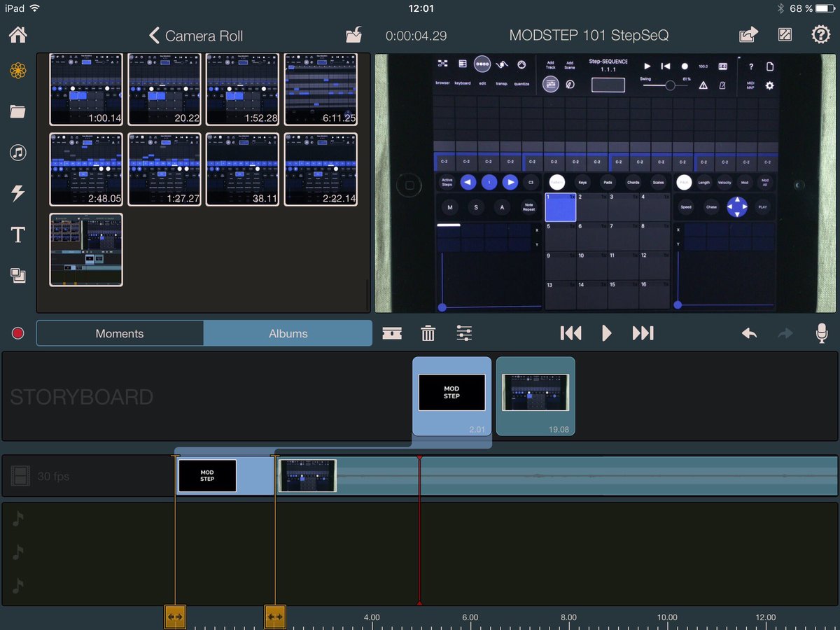Open the overlay layers sidebar icon
Screen dimensions: 840x630
click(x=17, y=276)
